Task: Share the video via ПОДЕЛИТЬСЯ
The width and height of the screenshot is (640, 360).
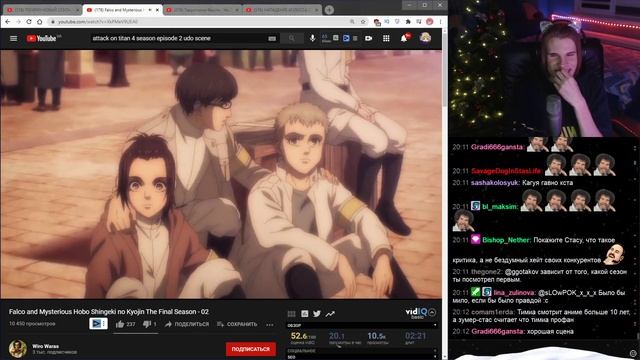Action: pyautogui.click(x=187, y=324)
